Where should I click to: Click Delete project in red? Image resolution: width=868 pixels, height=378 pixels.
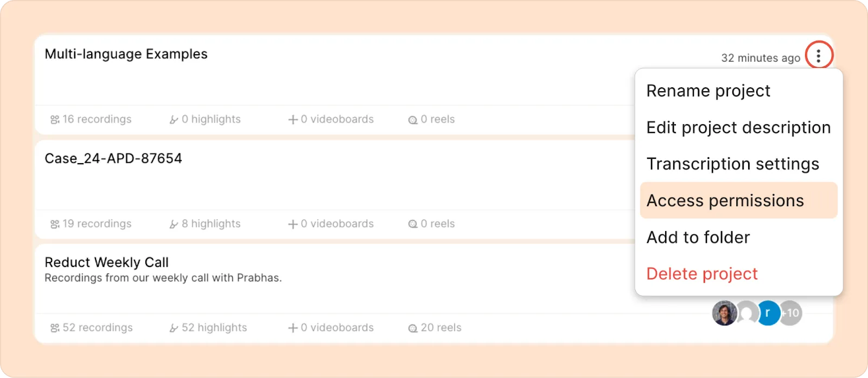click(x=702, y=274)
